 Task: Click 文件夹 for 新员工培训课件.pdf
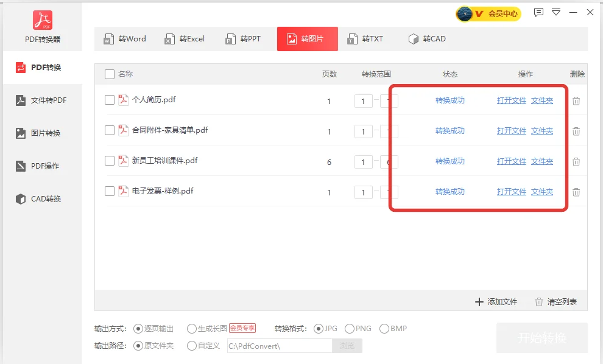(x=542, y=161)
